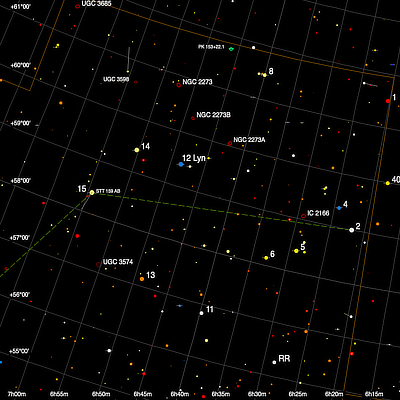Click the yellow star marker labeled 6

pyautogui.click(x=266, y=258)
